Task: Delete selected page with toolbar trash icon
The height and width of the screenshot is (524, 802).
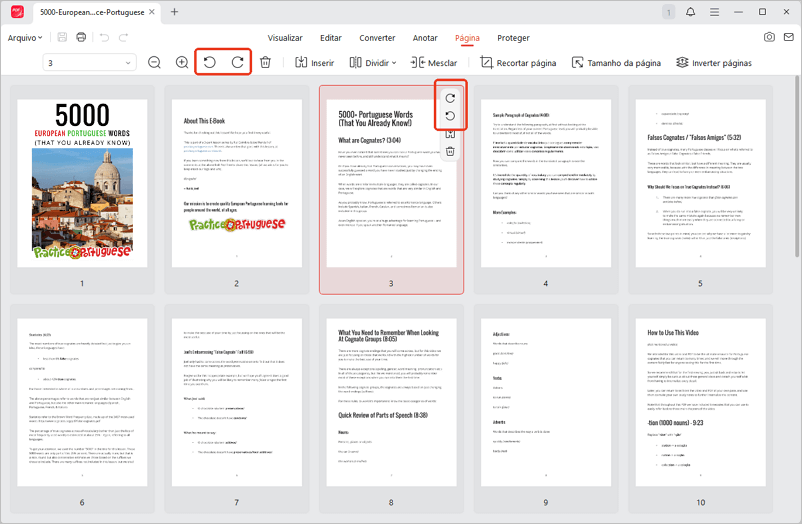Action: pos(265,62)
